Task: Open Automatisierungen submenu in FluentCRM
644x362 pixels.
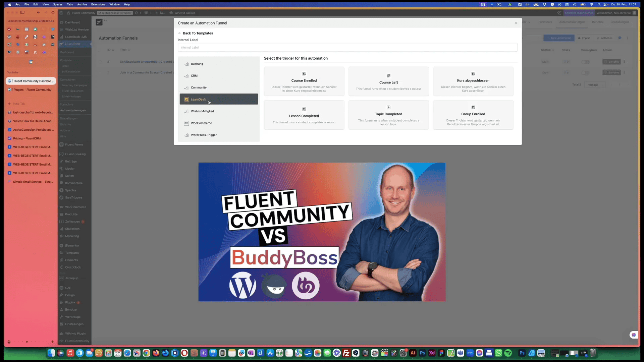Action: pyautogui.click(x=73, y=110)
